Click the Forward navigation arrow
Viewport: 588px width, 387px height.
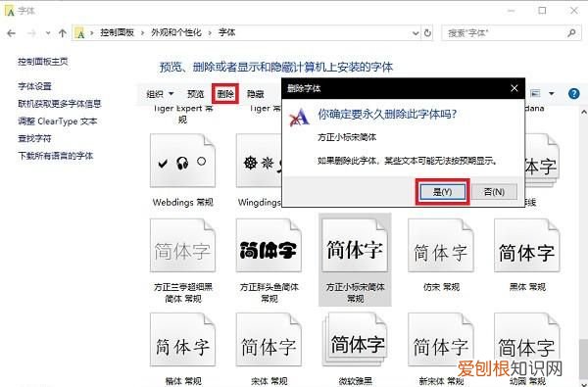coord(32,33)
